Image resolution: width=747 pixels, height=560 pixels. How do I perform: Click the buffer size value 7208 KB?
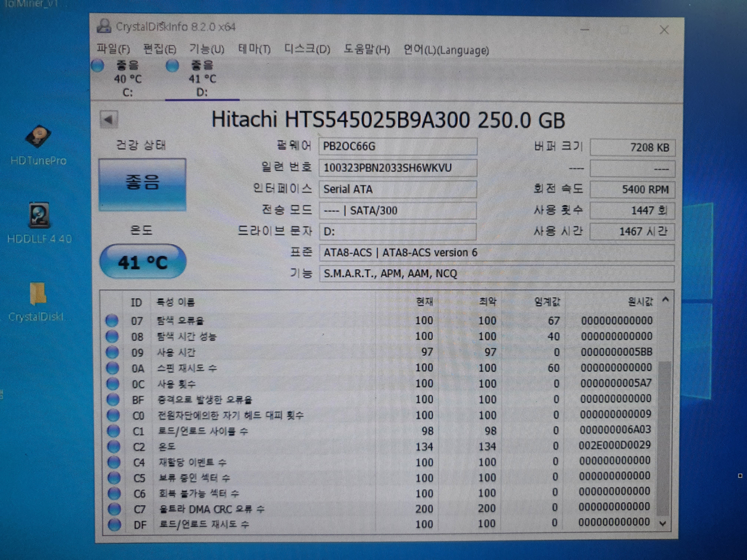[632, 148]
